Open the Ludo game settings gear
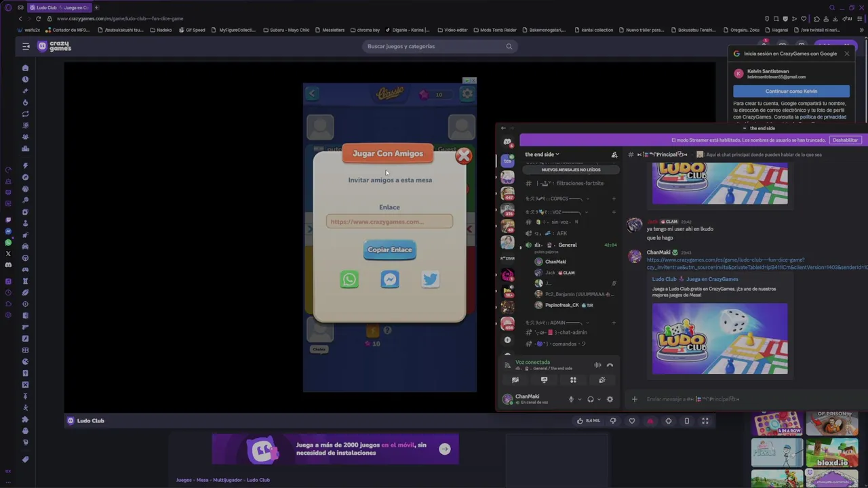Screen dimensions: 868x488 467,94
